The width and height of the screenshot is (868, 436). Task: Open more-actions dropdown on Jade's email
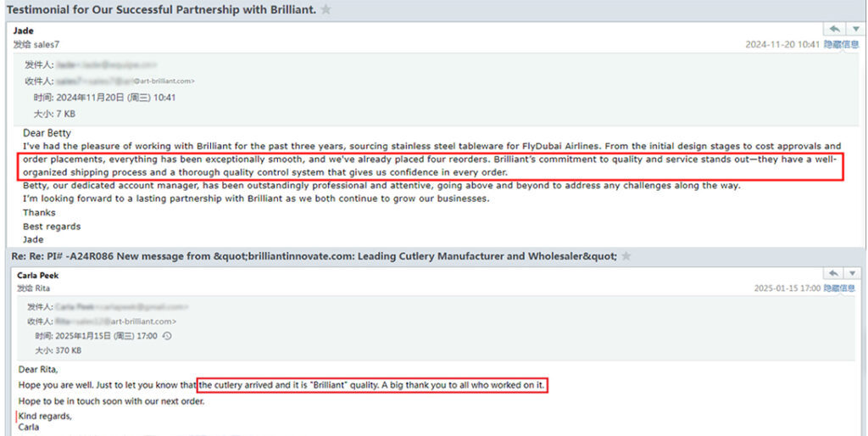pyautogui.click(x=854, y=30)
